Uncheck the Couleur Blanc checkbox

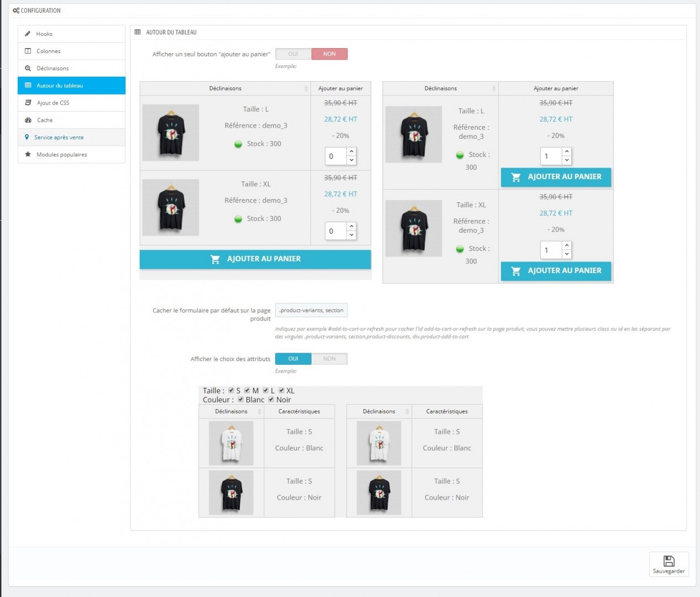241,400
